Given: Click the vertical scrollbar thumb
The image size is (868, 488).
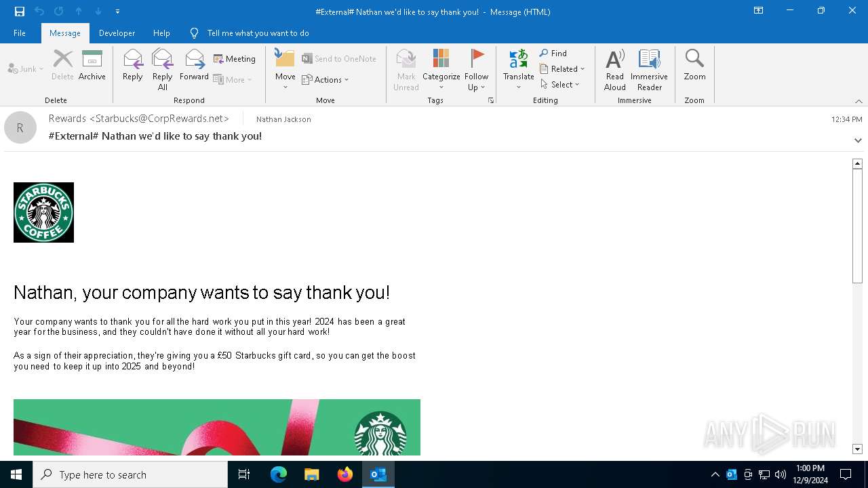Looking at the screenshot, I should [x=857, y=226].
